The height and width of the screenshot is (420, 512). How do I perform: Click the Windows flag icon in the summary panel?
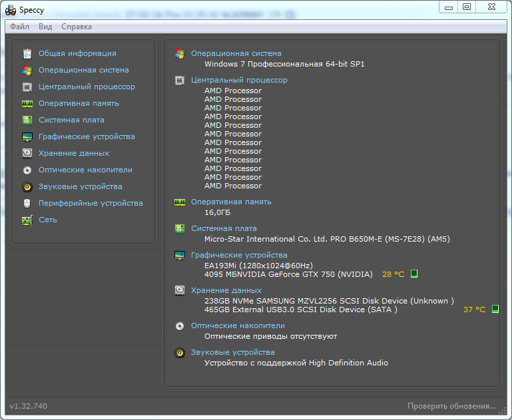pos(180,53)
